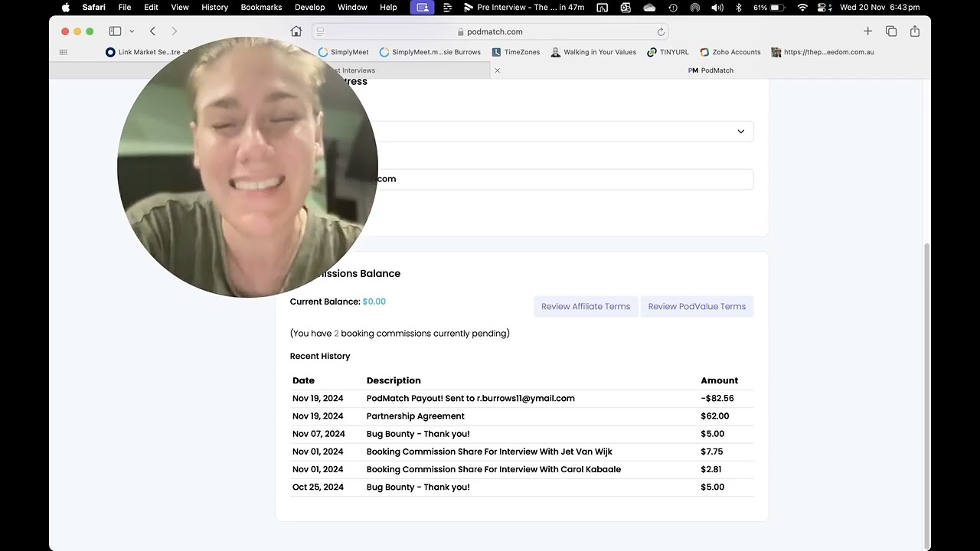Open SimplyMeet.m...sie Burrows bookmark
The image size is (980, 551).
coord(430,52)
